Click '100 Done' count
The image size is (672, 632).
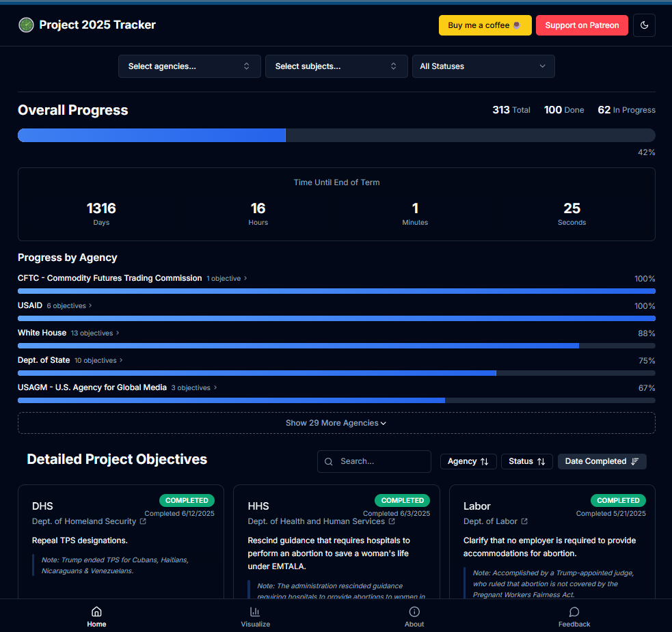coord(564,110)
